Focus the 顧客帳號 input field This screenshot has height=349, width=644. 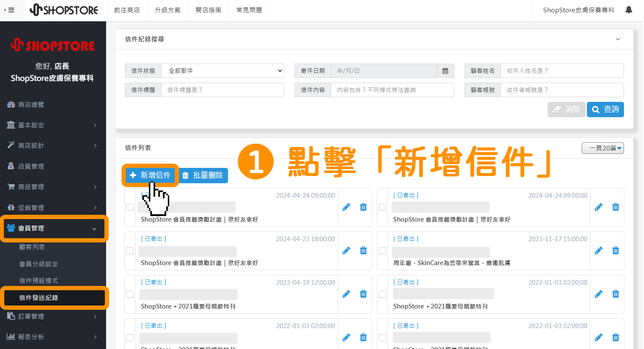point(562,90)
